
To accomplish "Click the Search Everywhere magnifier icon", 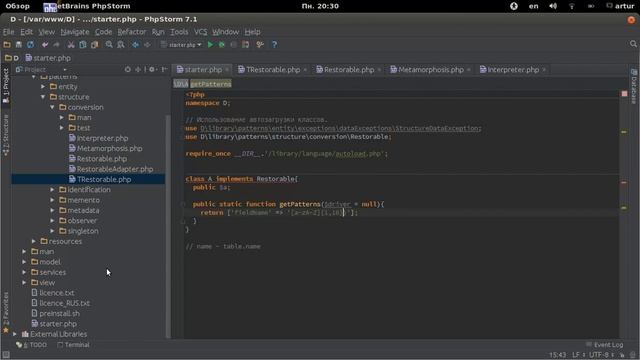I will pyautogui.click(x=633, y=44).
